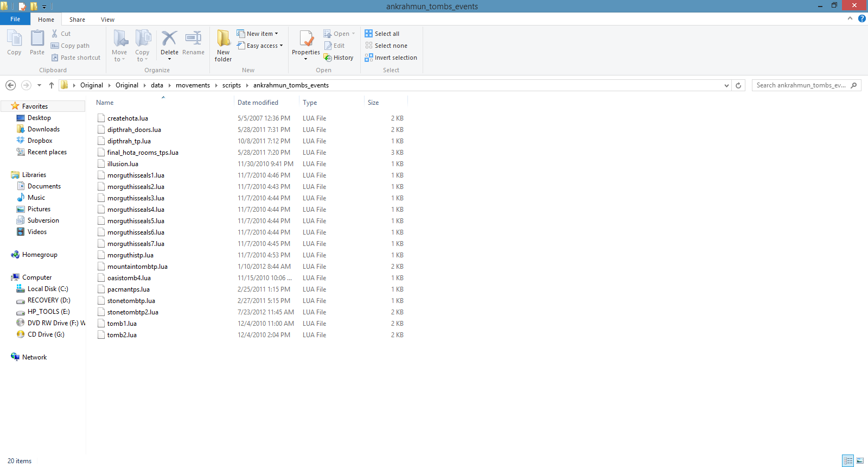
Task: Click the Search ankrahmun_tombs_events field
Action: coord(801,85)
